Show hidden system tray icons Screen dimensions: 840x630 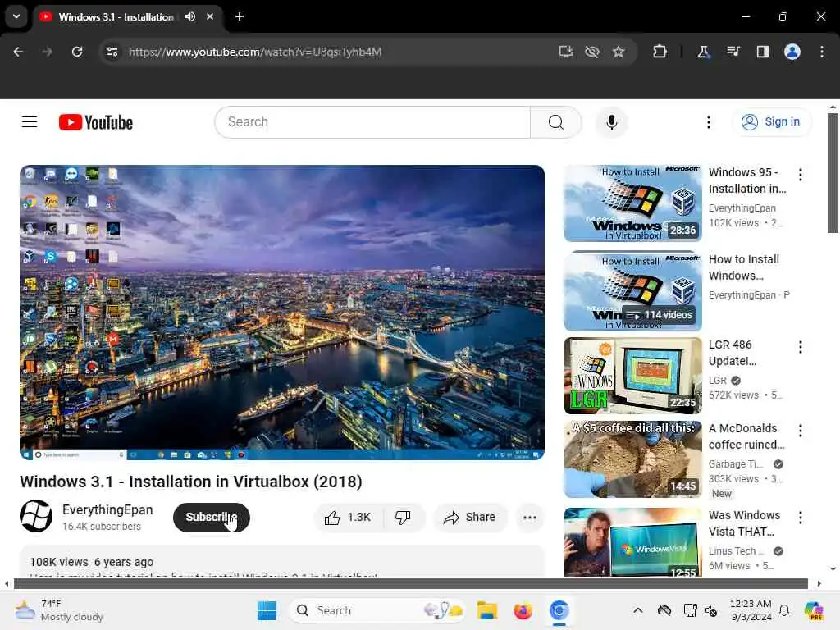[x=637, y=610]
